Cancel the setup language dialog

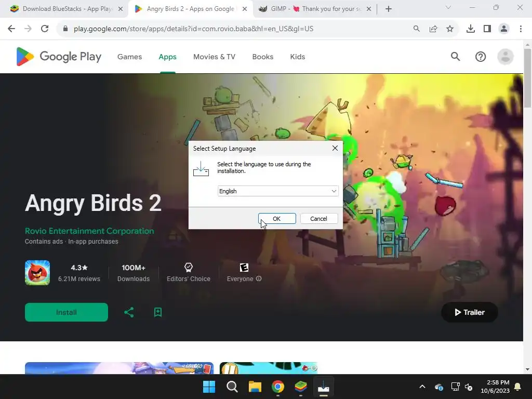click(318, 219)
